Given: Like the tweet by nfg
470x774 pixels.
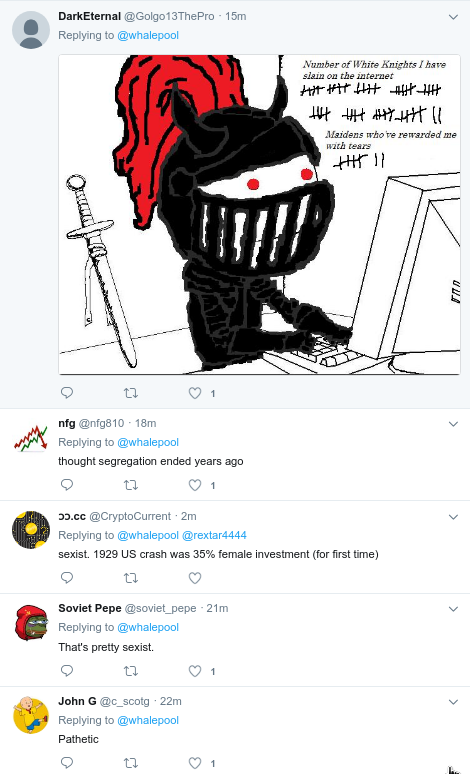Looking at the screenshot, I should point(195,485).
